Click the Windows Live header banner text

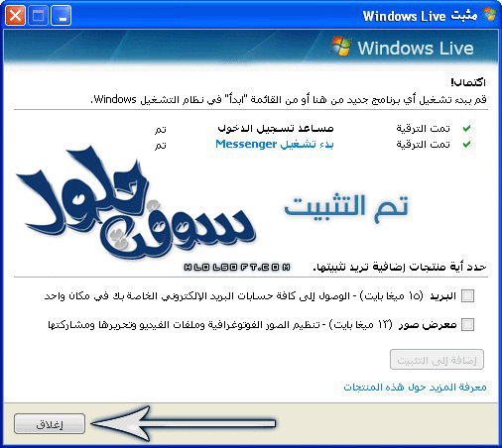tap(416, 48)
